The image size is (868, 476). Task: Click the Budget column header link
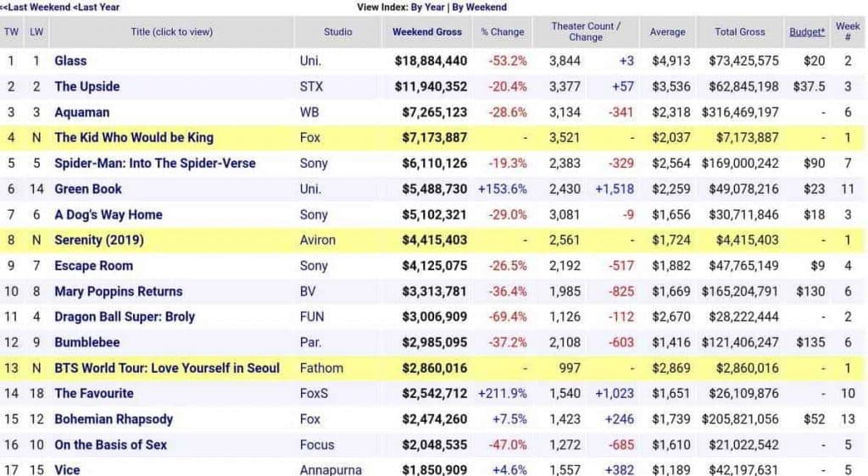(805, 32)
